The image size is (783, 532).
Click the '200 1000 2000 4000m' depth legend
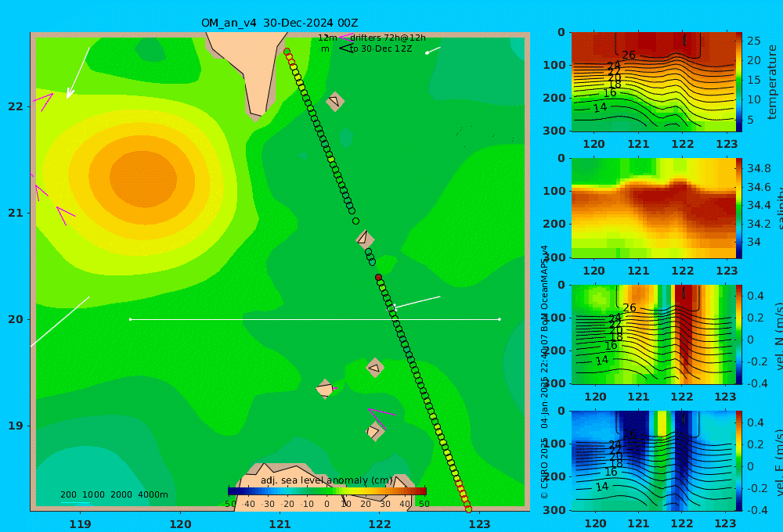tap(114, 494)
